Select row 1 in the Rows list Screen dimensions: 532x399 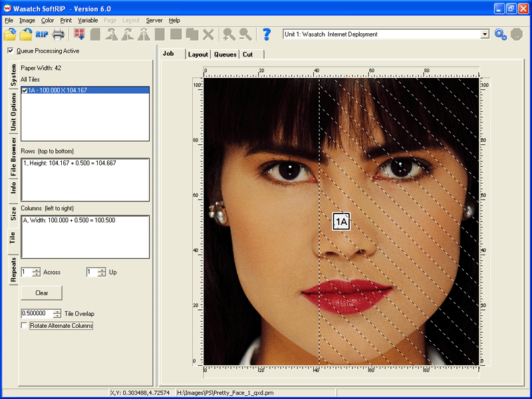coord(69,163)
